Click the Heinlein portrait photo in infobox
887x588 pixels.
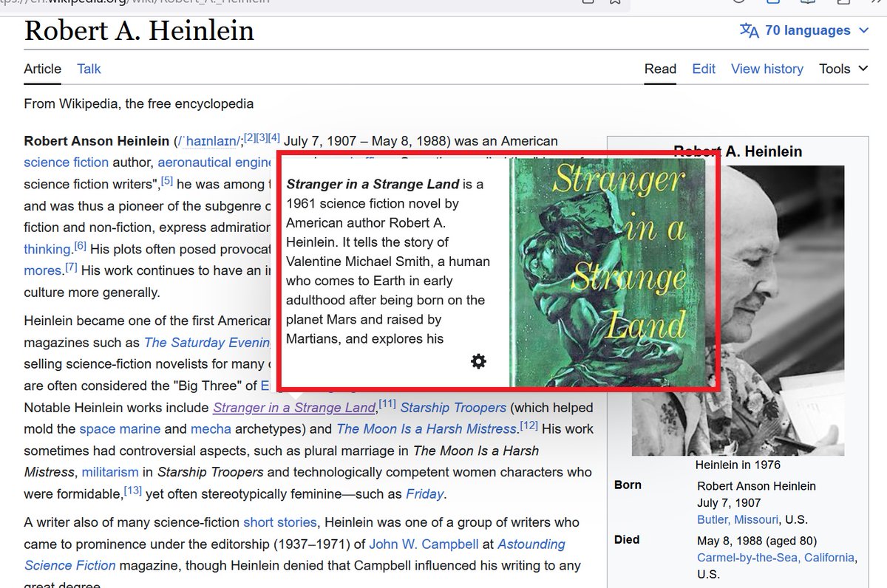tap(738, 309)
